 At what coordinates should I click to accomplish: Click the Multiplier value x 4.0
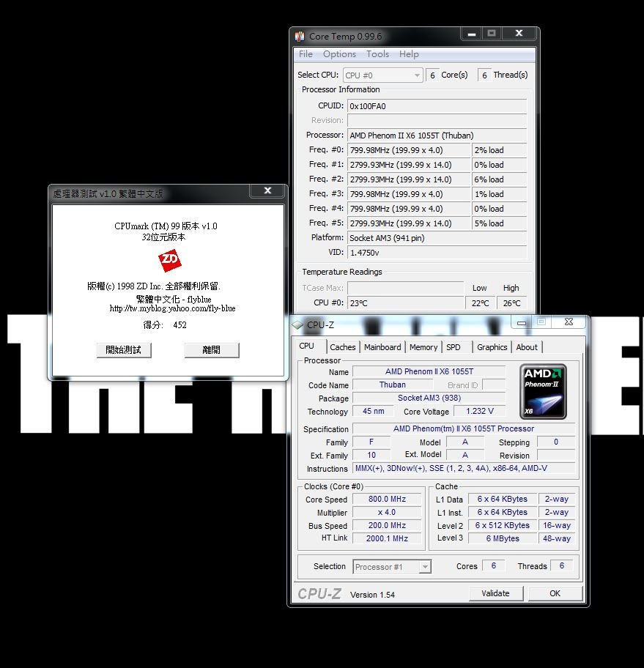click(x=387, y=512)
